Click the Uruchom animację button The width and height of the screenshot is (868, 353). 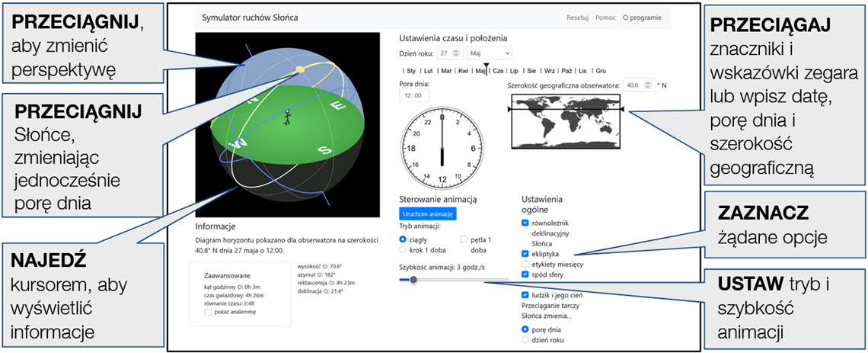point(428,214)
